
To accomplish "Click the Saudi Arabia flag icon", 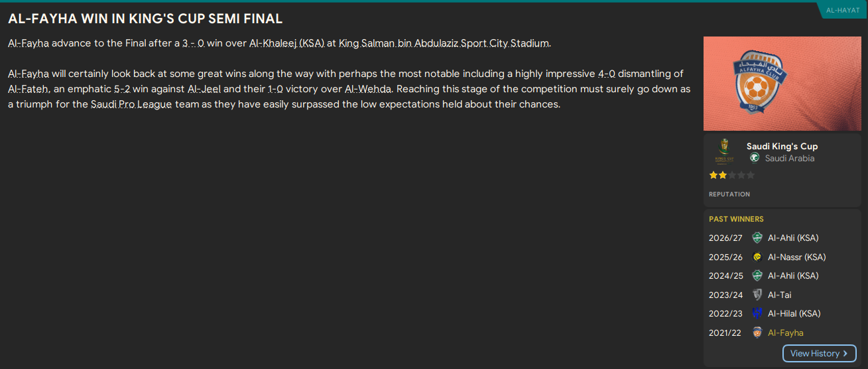I will [x=755, y=158].
